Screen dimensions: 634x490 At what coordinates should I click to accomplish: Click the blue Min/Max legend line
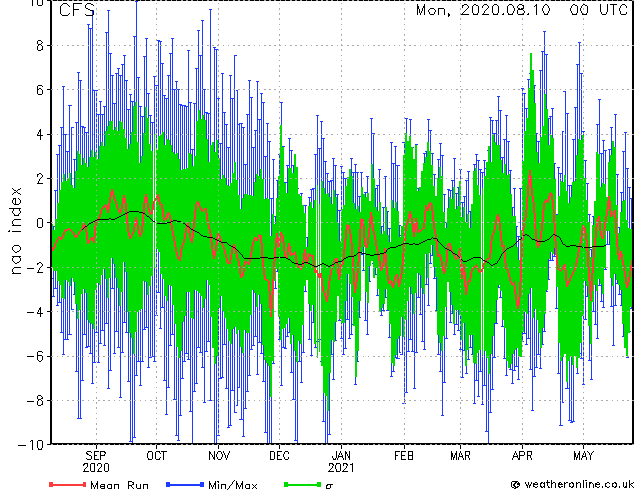(185, 484)
